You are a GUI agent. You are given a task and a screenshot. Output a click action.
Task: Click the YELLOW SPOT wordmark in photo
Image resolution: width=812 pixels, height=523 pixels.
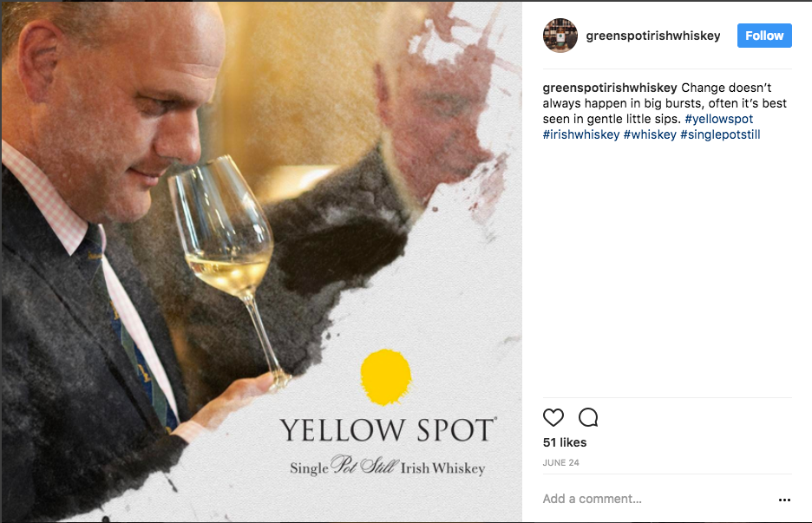click(x=388, y=429)
